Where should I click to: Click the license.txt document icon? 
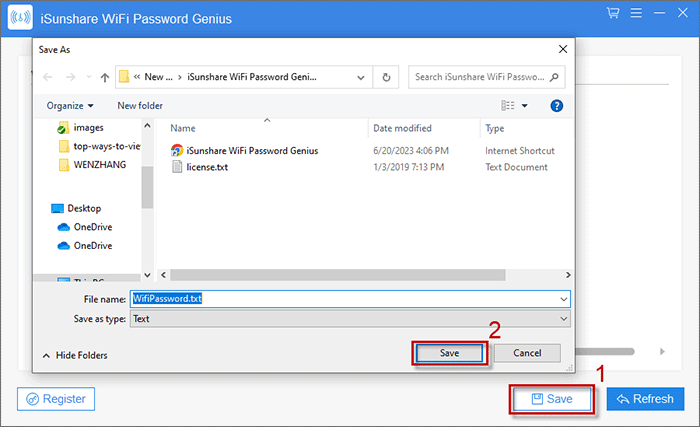[x=177, y=167]
